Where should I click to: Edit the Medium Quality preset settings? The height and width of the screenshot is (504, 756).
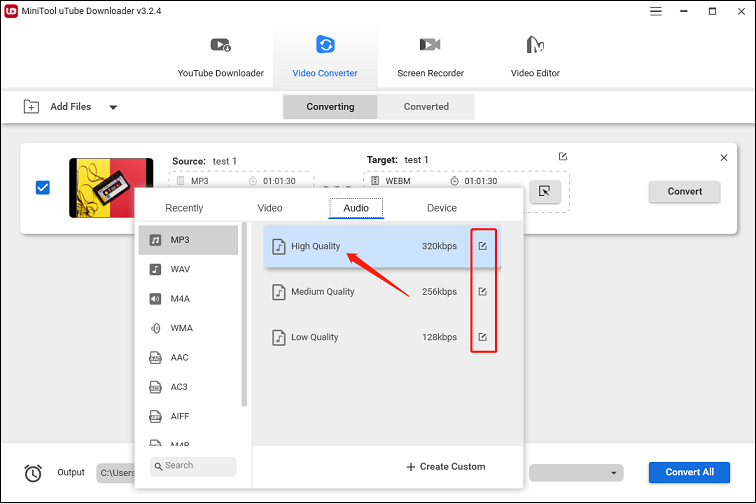(483, 292)
